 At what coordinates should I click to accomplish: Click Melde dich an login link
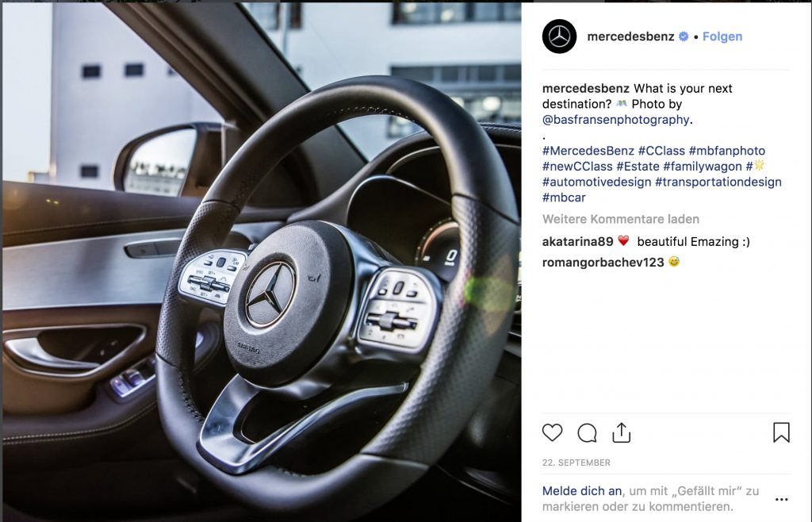tap(581, 491)
